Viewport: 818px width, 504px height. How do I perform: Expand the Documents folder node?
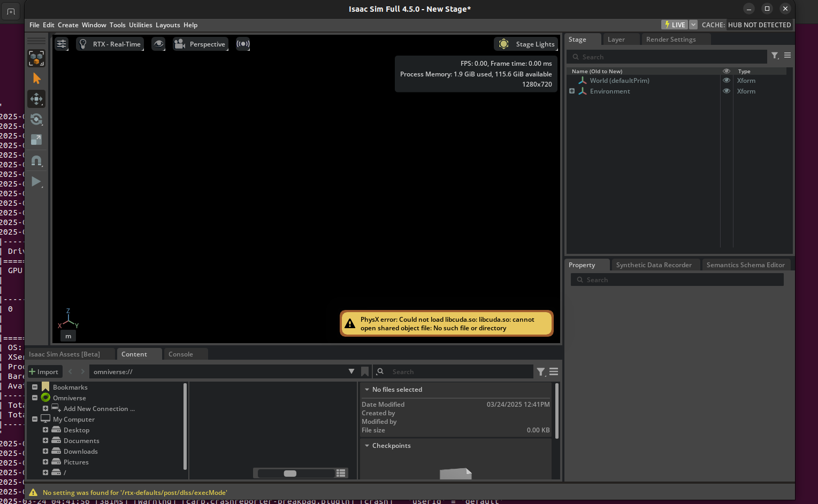click(45, 440)
